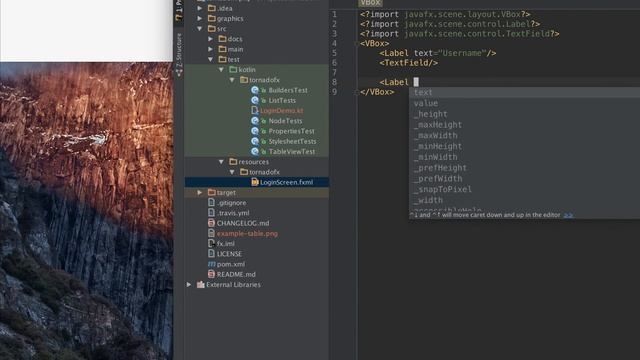Choose '_height' from completion popup

tap(524, 114)
